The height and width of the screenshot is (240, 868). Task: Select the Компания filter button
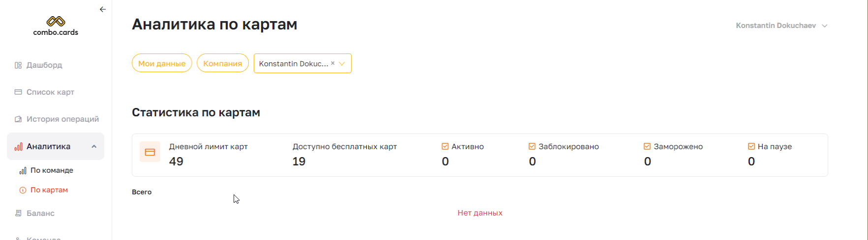point(223,63)
